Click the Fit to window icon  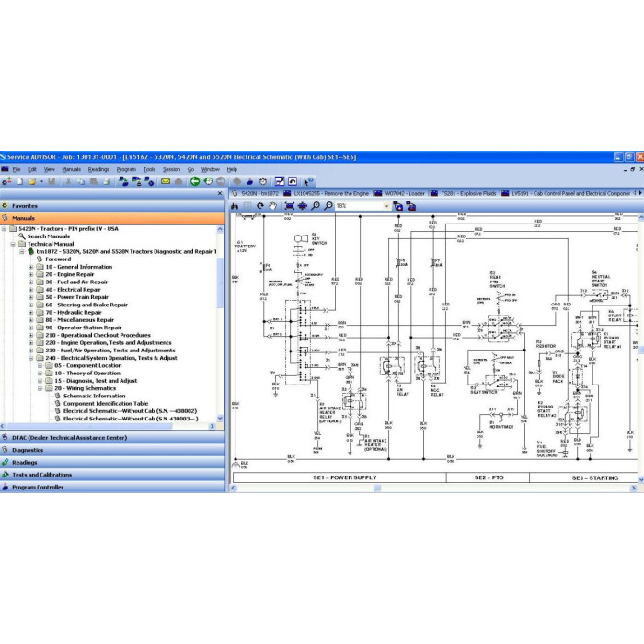pyautogui.click(x=289, y=206)
